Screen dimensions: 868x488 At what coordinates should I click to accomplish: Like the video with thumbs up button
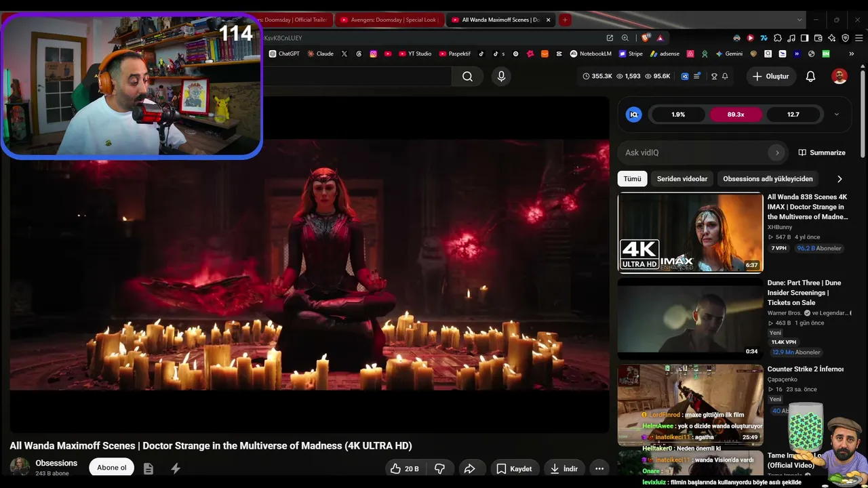405,468
